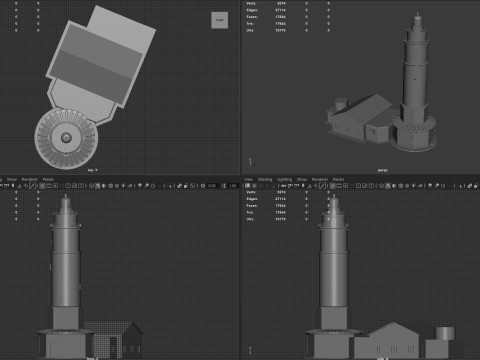Toggle film gate icon in bottom-right panel toolbar
Screen dimensions: 480x360
pos(339,186)
